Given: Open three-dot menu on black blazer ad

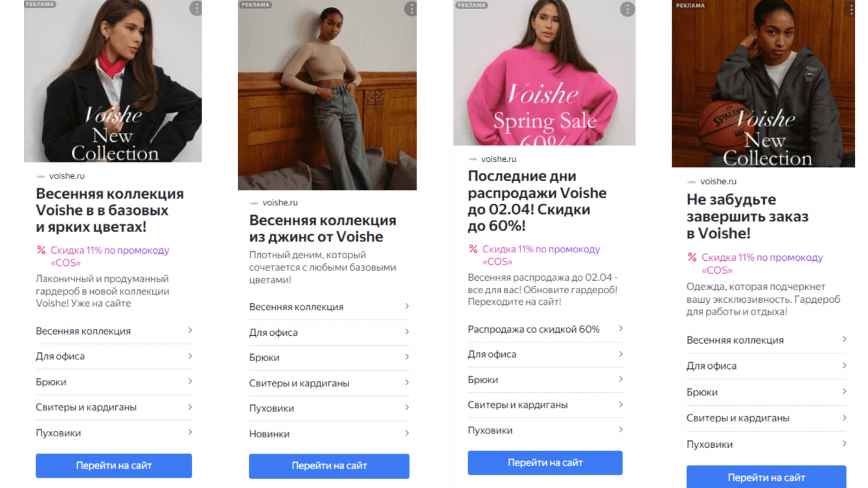Looking at the screenshot, I should [x=196, y=8].
